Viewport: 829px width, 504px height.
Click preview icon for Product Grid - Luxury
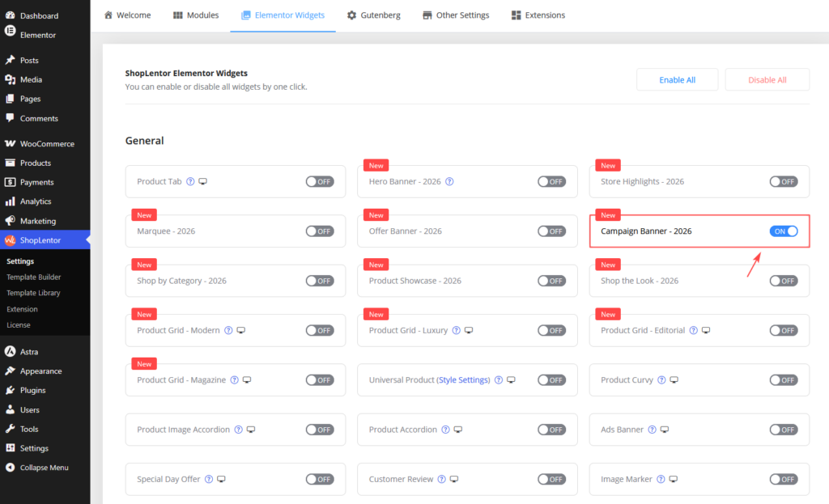pyautogui.click(x=469, y=330)
